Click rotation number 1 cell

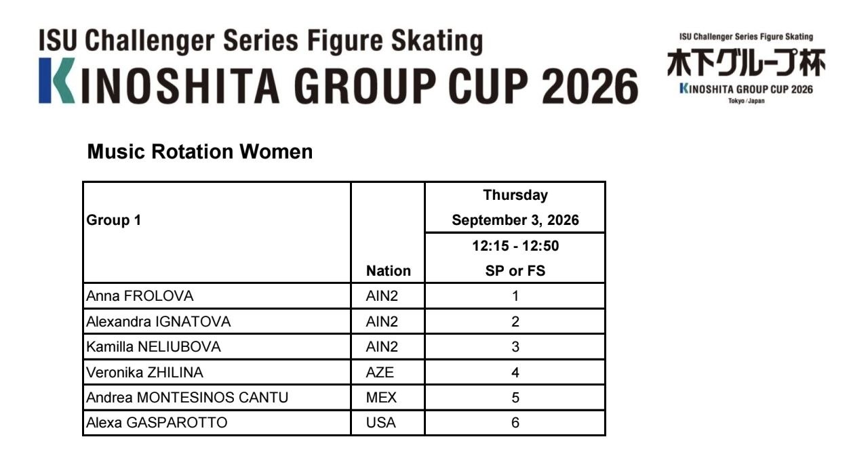(515, 296)
